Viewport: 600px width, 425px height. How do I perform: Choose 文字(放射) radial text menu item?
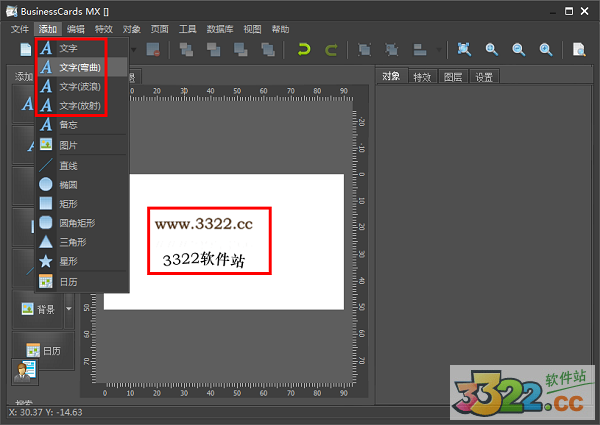tap(82, 106)
